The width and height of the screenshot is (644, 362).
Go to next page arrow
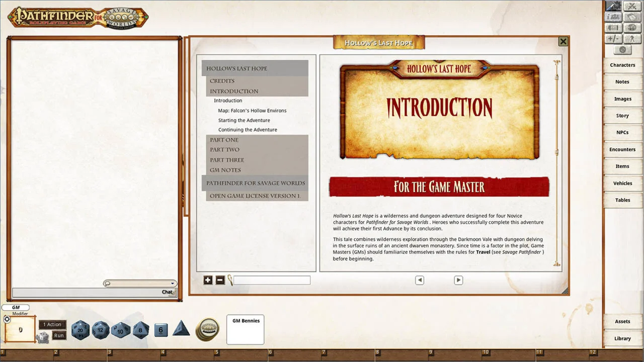[x=458, y=280]
